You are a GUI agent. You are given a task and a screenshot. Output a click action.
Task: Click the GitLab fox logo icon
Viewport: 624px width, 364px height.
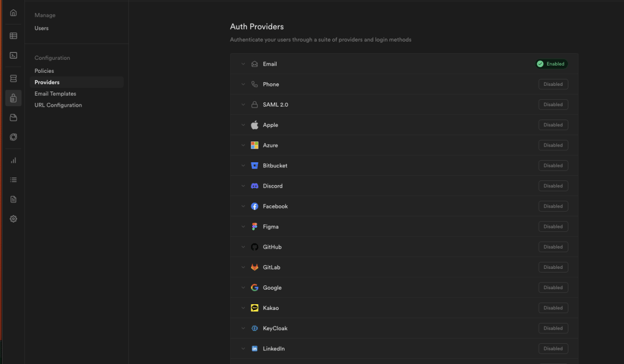click(x=254, y=267)
